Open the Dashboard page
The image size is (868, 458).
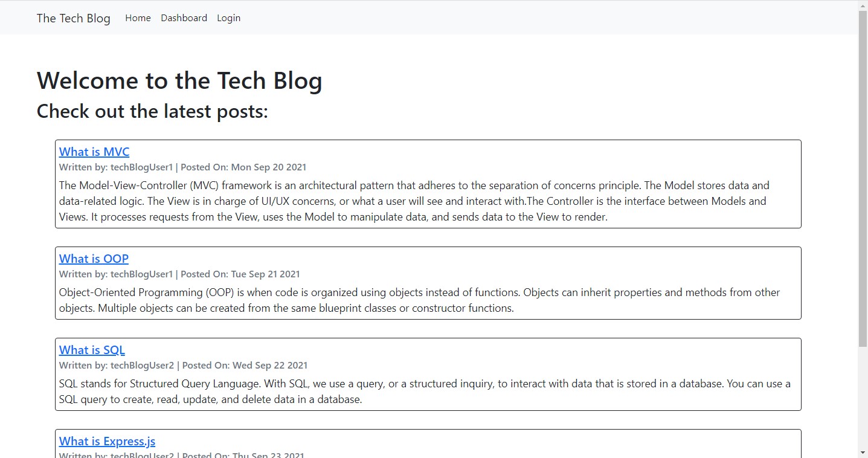(x=184, y=18)
